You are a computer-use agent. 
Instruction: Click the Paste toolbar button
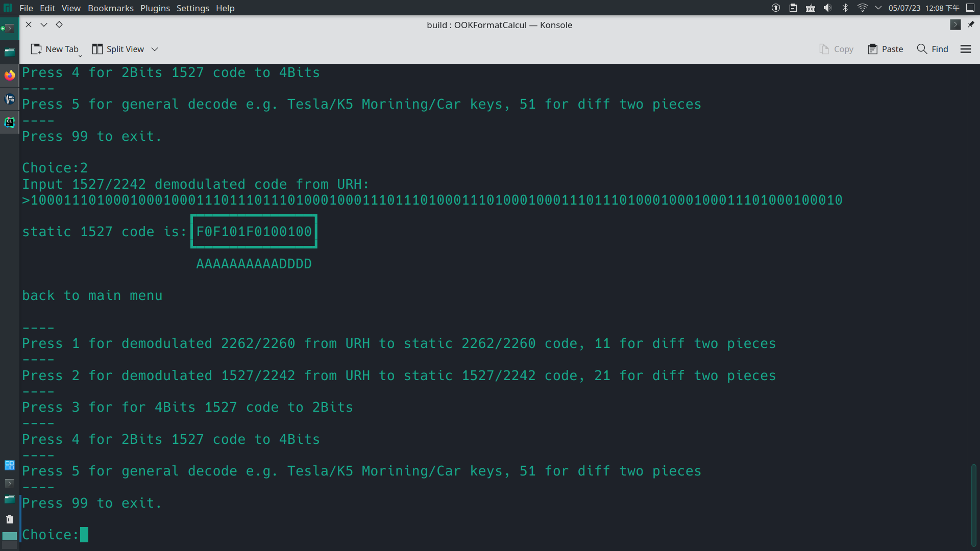pyautogui.click(x=886, y=49)
